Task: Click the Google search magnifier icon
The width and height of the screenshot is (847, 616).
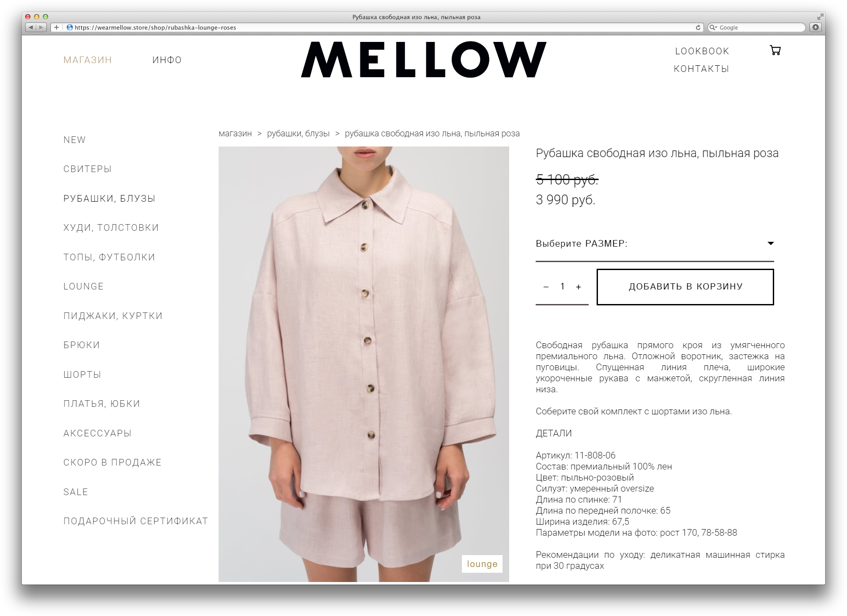Action: 712,27
